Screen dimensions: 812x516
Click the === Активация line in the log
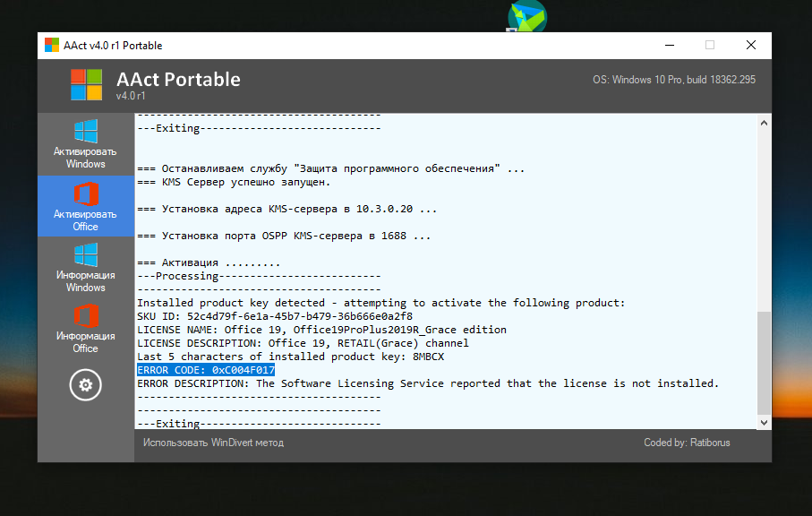[209, 262]
